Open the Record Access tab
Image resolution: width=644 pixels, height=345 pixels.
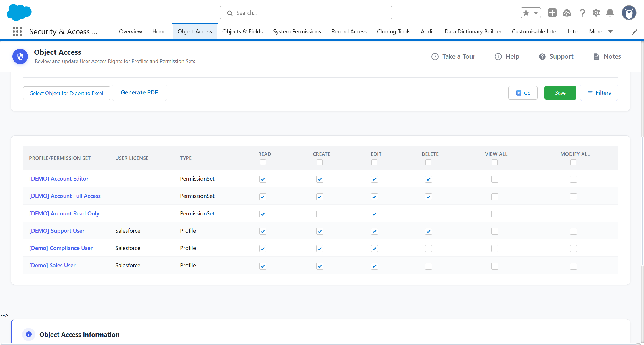coord(349,31)
